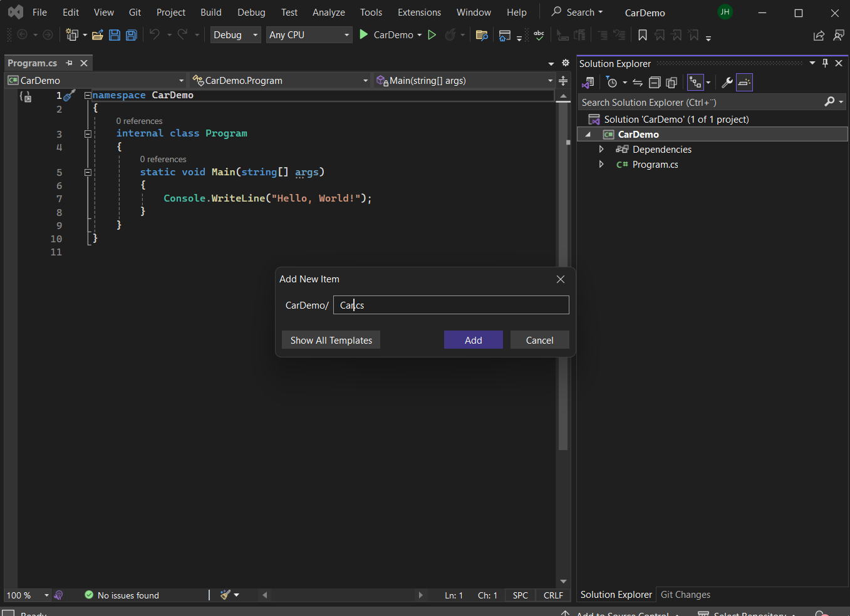Viewport: 850px width, 616px height.
Task: Click the Ch: 1 status bar entry
Action: click(x=487, y=595)
